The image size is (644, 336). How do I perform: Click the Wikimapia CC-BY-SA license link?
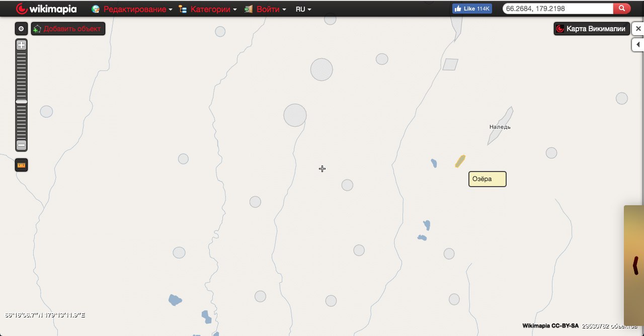(550, 326)
